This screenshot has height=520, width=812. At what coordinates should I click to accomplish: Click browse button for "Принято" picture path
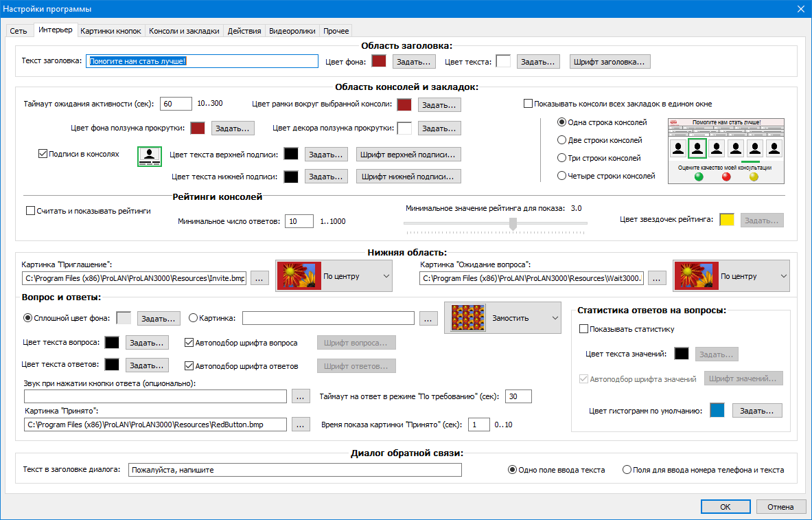coord(301,425)
